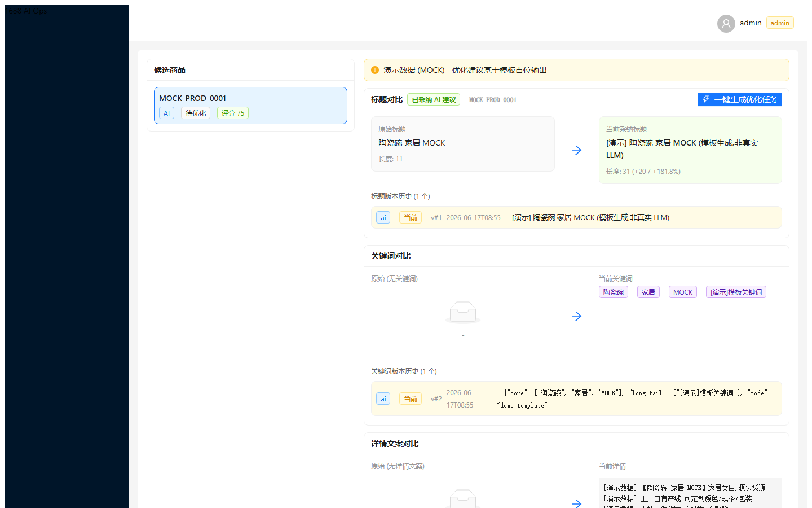
Task: Click the 当前 tag in keyword version v#2 row
Action: 411,398
